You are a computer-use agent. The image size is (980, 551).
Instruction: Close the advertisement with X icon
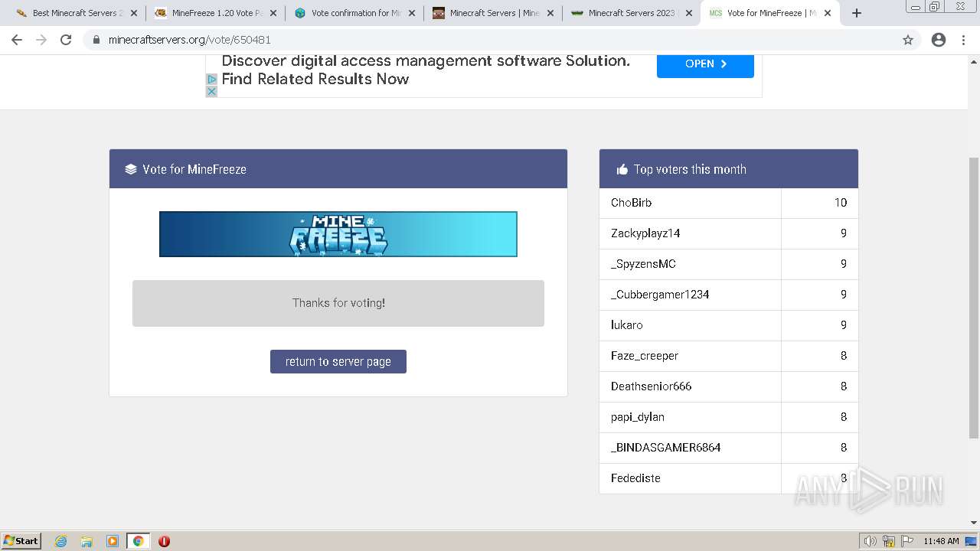coord(212,91)
